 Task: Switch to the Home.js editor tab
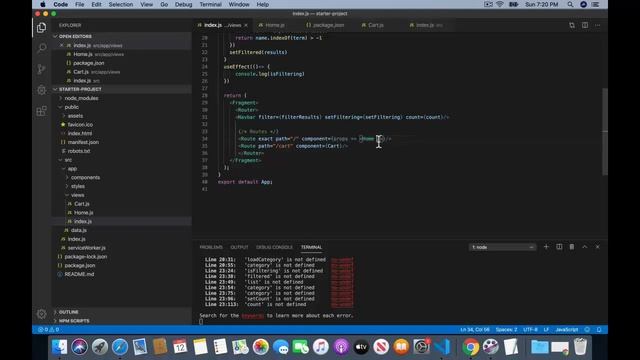[x=276, y=25]
